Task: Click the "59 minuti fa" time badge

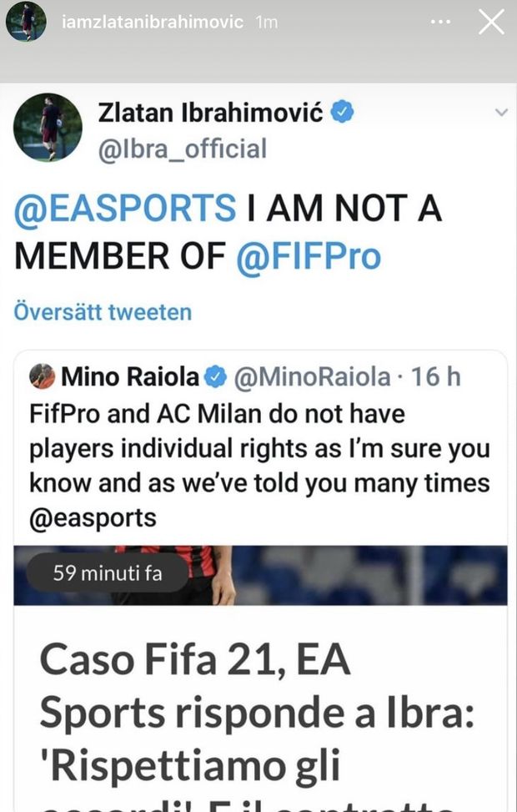Action: tap(108, 573)
